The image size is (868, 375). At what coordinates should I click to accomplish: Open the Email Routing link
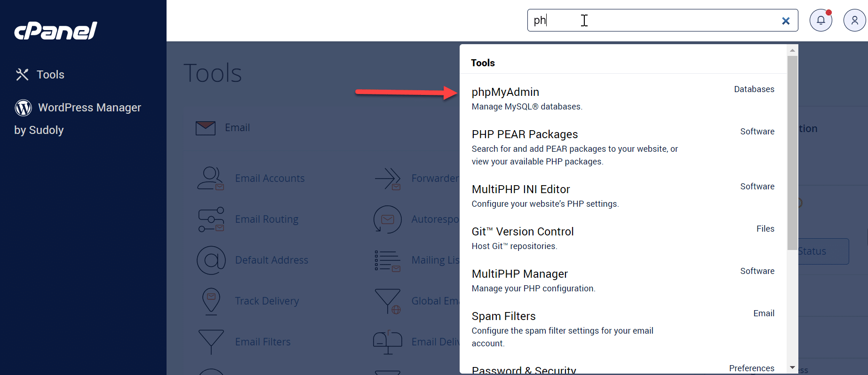coord(267,219)
